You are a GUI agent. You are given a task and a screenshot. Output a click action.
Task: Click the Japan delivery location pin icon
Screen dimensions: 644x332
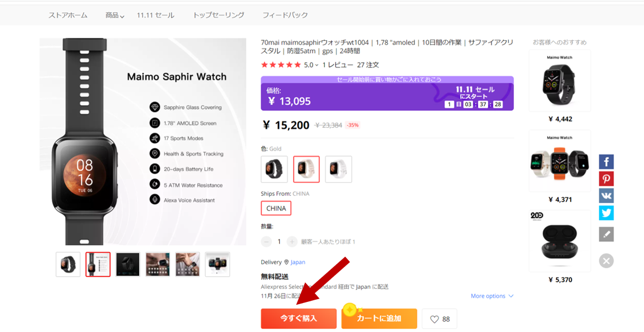(x=286, y=262)
